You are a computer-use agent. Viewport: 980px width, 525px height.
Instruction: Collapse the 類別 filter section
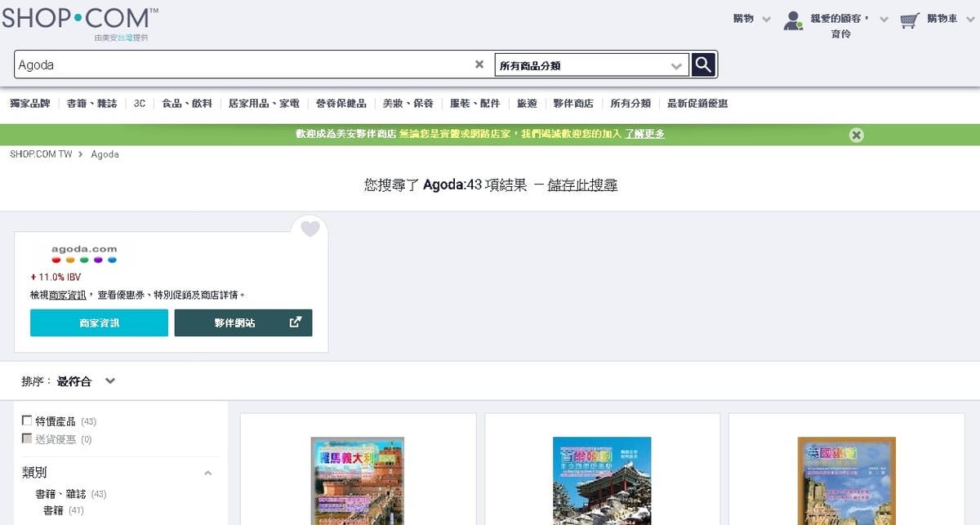click(208, 473)
